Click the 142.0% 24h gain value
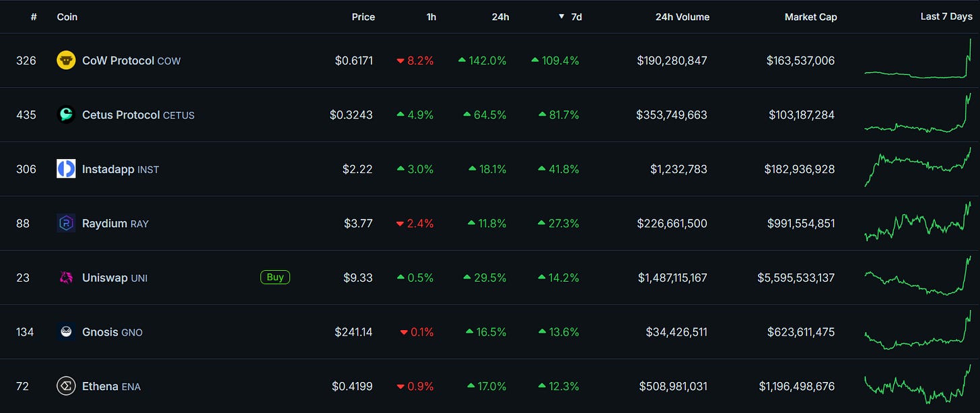 coord(482,61)
